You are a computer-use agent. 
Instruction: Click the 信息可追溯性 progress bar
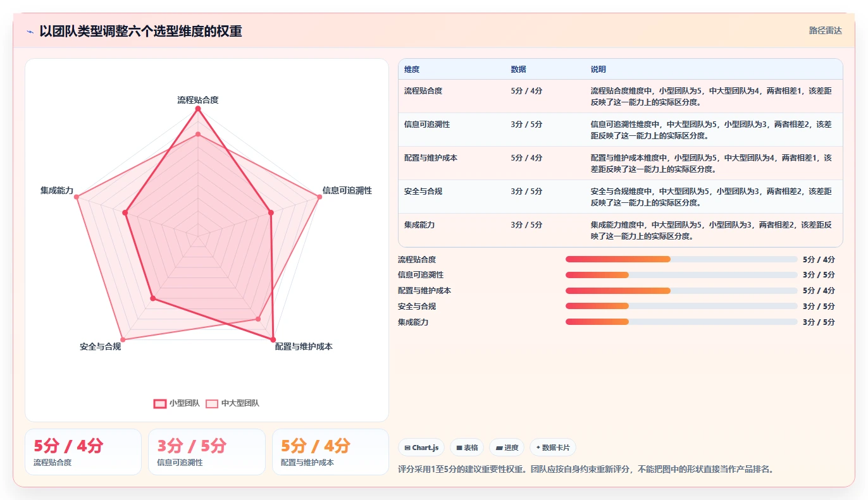[681, 275]
